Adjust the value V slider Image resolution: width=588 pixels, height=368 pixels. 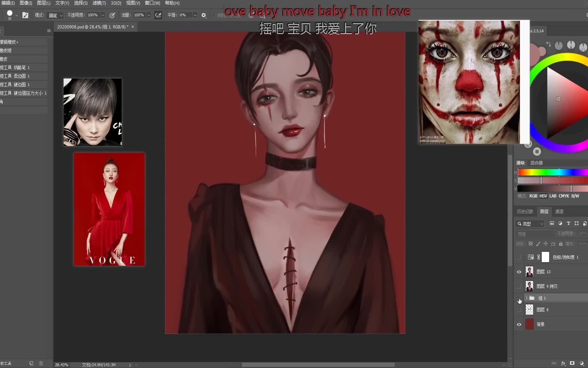coord(553,189)
